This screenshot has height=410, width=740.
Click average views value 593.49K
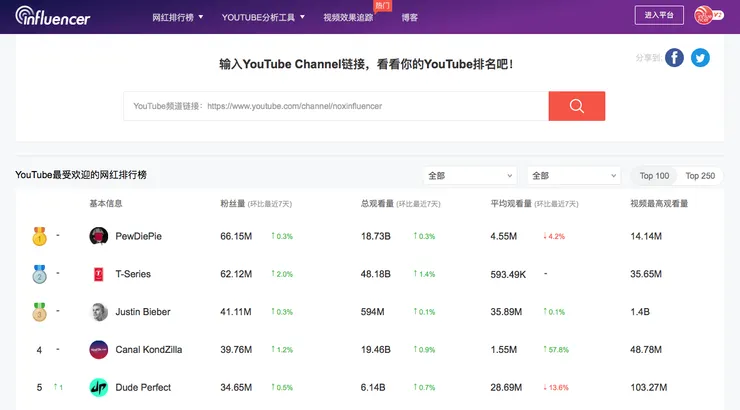508,274
